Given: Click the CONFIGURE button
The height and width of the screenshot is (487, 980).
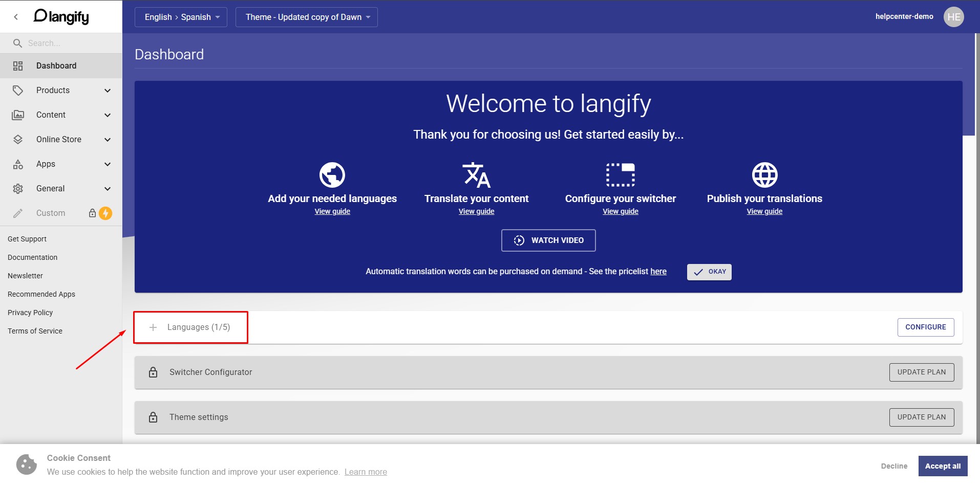Looking at the screenshot, I should click(x=925, y=327).
